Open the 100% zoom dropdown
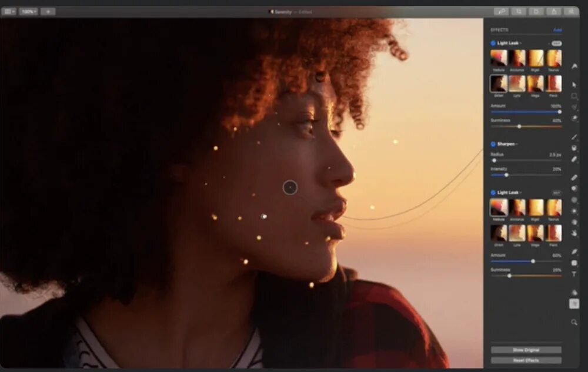Screen dimensions: 588x372 tap(28, 12)
